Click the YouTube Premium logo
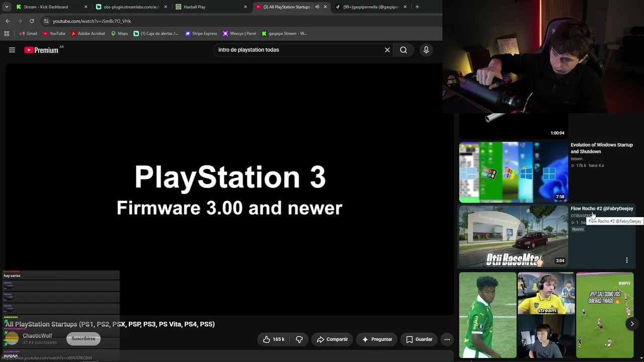Image resolution: width=644 pixels, height=362 pixels. point(41,50)
